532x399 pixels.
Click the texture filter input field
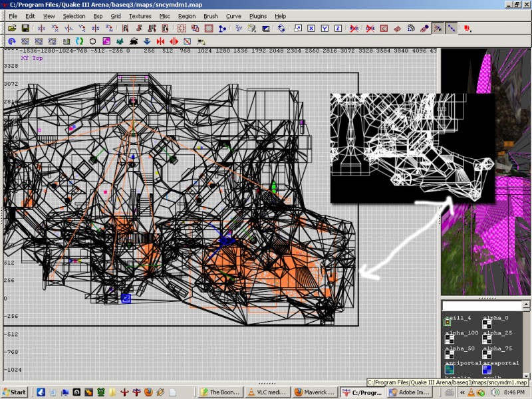point(482,306)
